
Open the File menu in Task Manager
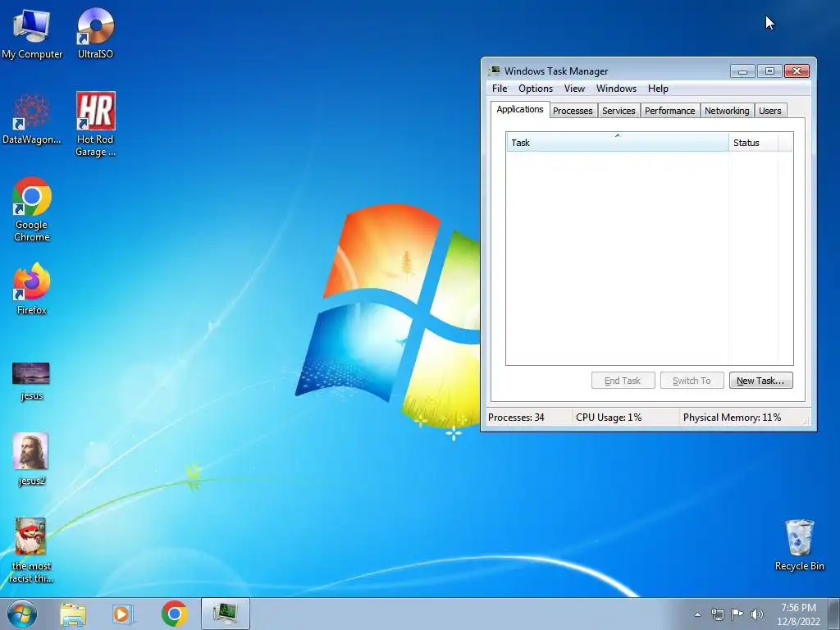[x=500, y=89]
